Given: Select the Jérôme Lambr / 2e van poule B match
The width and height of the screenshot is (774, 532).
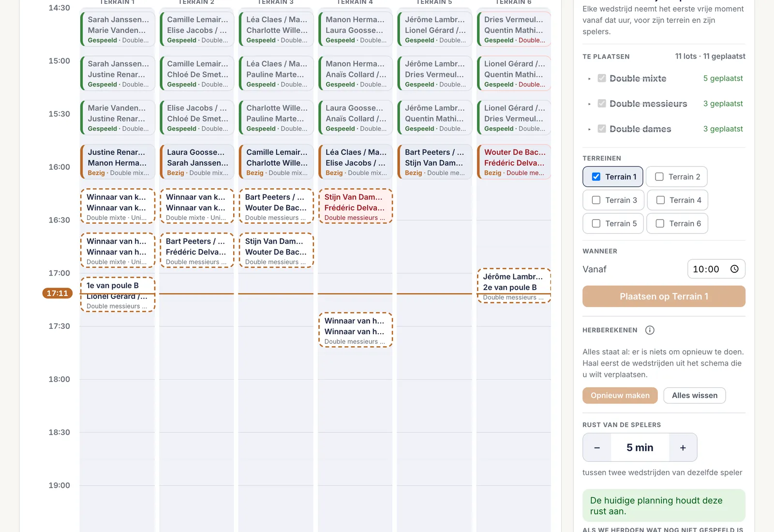Looking at the screenshot, I should pos(514,286).
